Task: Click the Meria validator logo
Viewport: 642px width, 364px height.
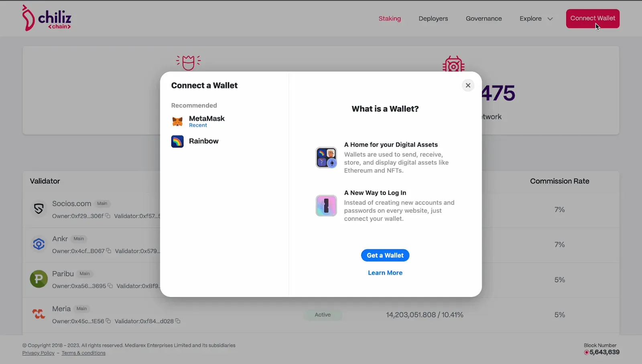Action: (x=39, y=314)
